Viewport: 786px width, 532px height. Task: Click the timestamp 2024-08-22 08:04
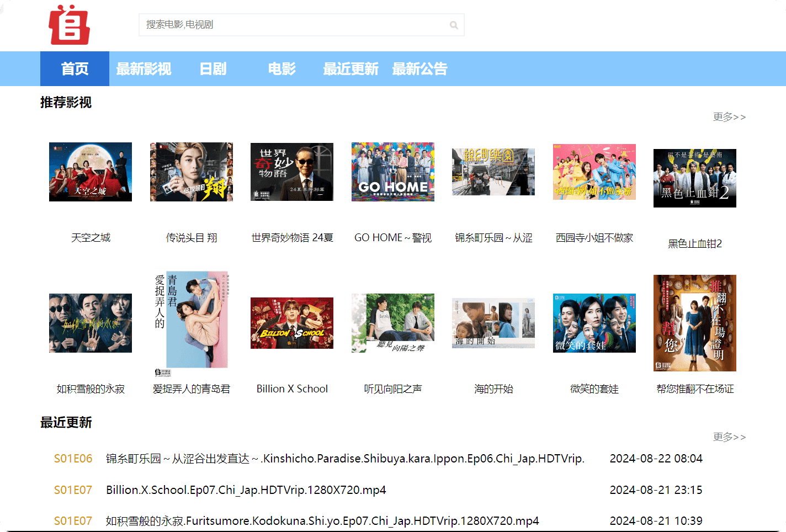[656, 459]
